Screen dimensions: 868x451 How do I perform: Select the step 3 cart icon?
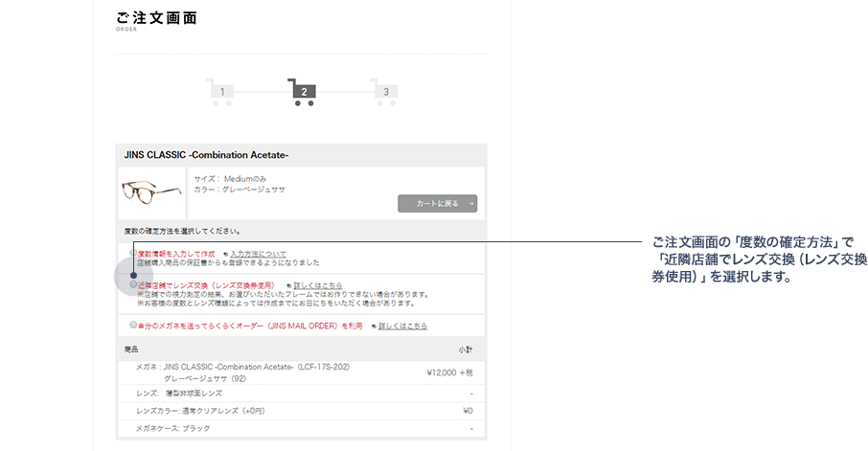point(383,92)
